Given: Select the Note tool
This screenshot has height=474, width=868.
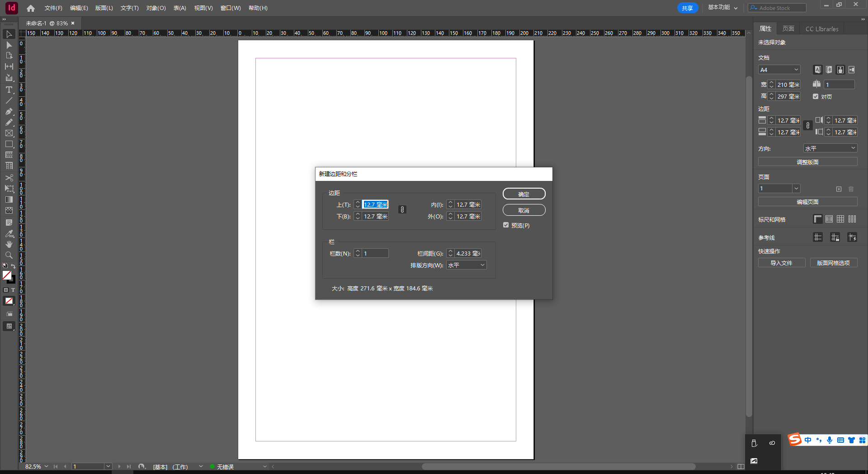Looking at the screenshot, I should click(9, 223).
